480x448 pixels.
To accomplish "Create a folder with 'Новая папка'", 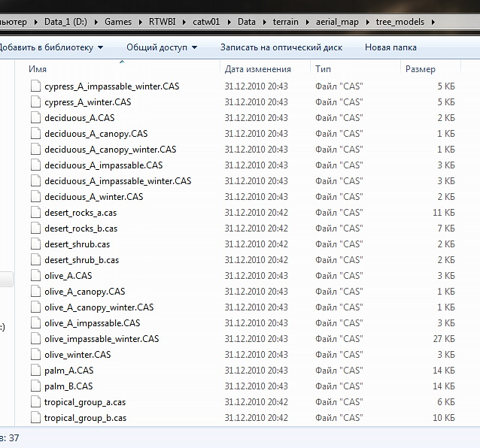I will tap(390, 47).
